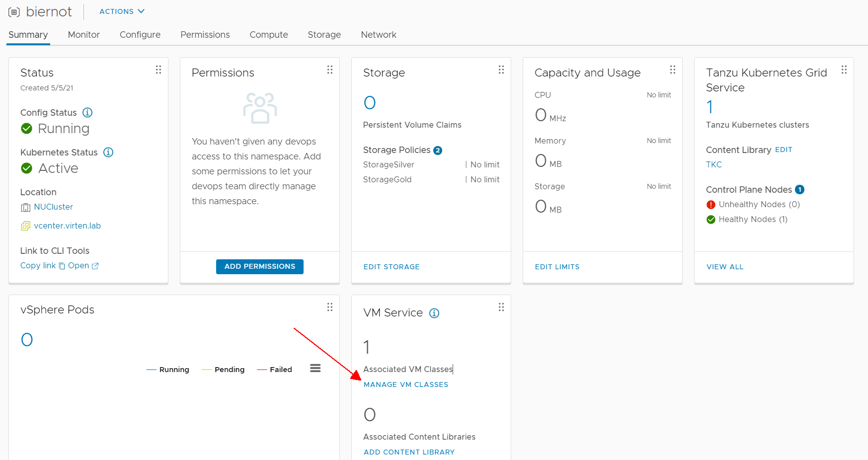Click VM Service card drag handle

pyautogui.click(x=501, y=307)
